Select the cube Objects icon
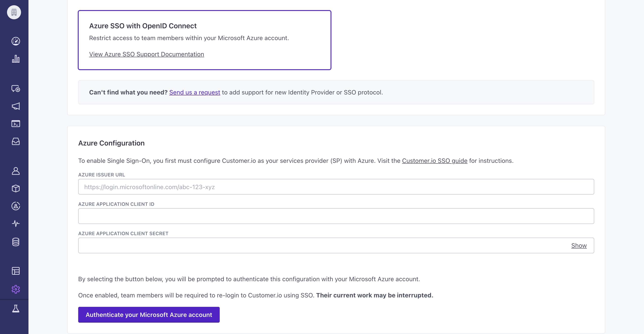Viewport: 644px width, 334px height. (x=16, y=188)
